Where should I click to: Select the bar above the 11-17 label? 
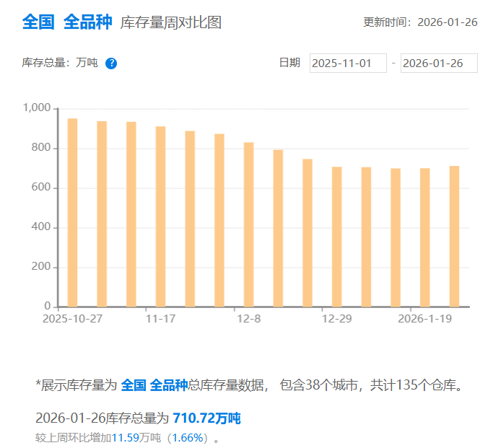tap(160, 216)
